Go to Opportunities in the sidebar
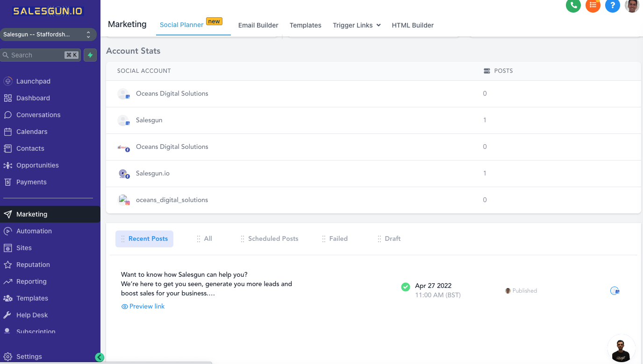643x364 pixels. (37, 165)
